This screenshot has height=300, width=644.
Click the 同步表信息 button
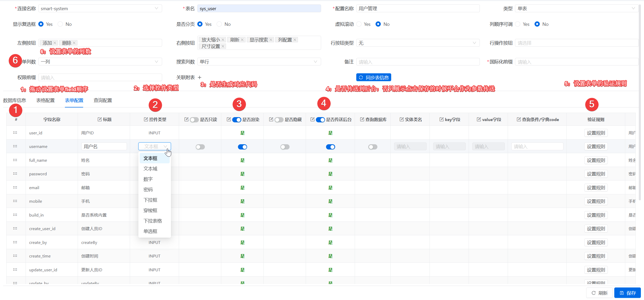(x=373, y=77)
